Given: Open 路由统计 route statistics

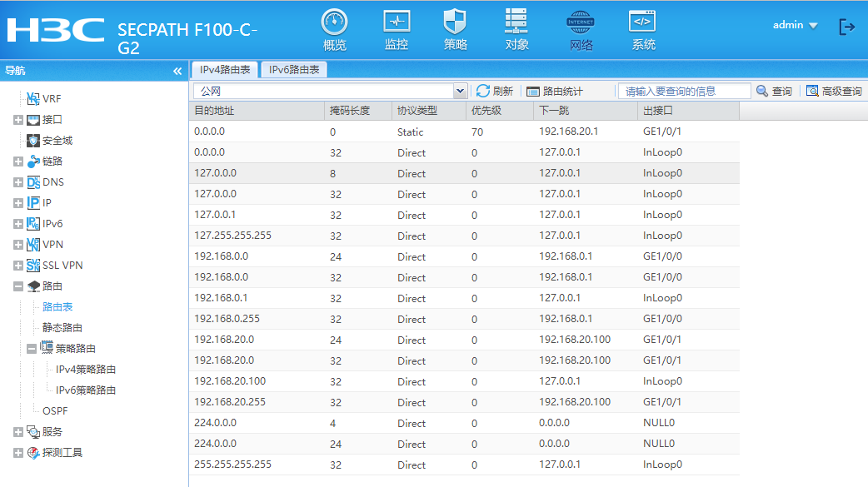Looking at the screenshot, I should pyautogui.click(x=554, y=92).
